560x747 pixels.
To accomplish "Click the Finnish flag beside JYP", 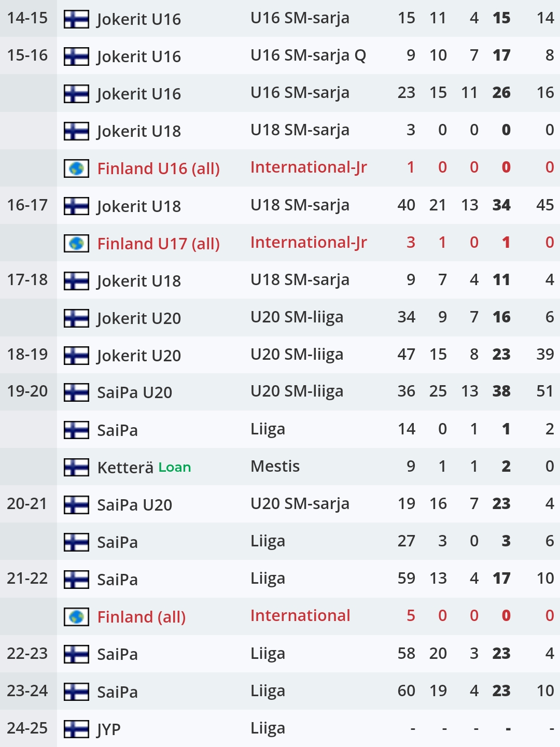I will [76, 729].
